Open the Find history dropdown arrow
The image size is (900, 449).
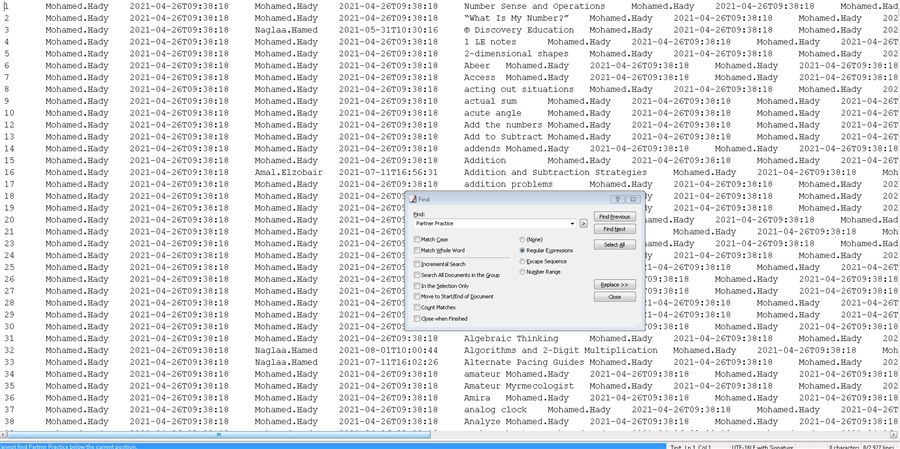[x=572, y=223]
